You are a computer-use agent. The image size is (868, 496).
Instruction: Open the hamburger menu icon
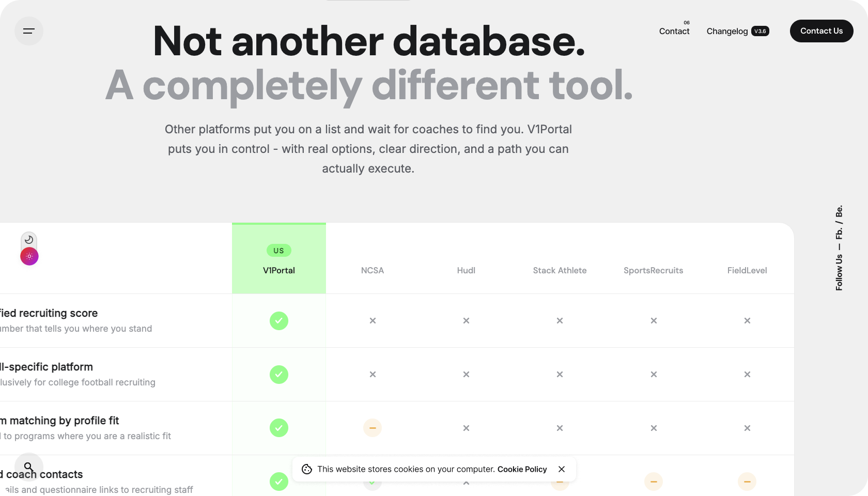coord(29,31)
